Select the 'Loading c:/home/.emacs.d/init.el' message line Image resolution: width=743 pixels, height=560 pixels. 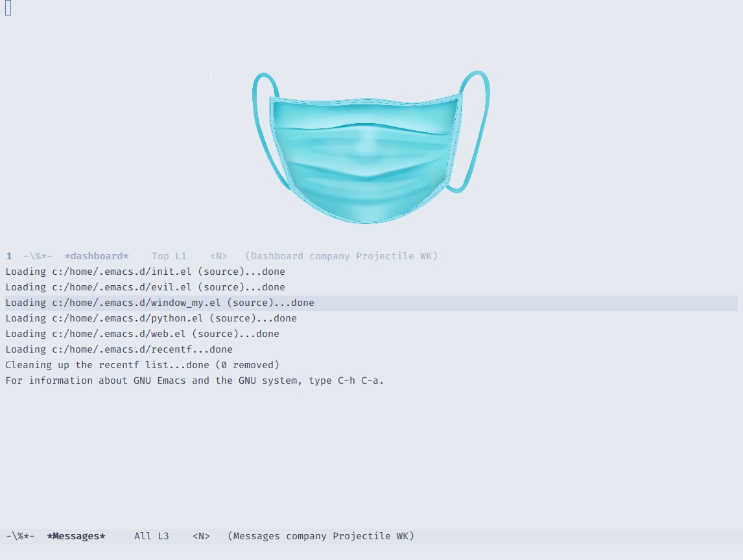[145, 272]
